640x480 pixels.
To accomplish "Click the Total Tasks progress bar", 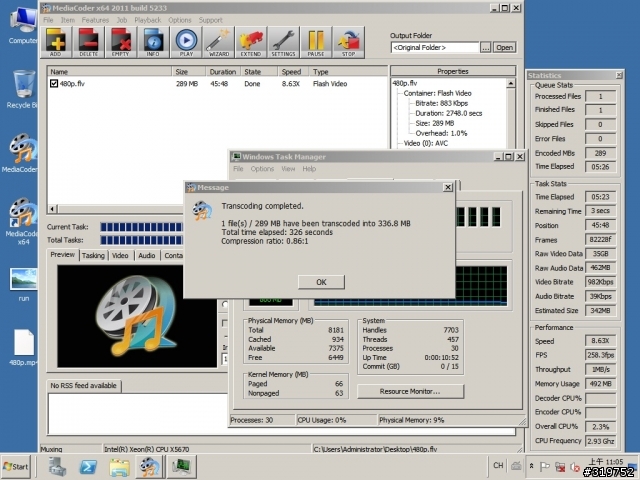I will (142, 240).
